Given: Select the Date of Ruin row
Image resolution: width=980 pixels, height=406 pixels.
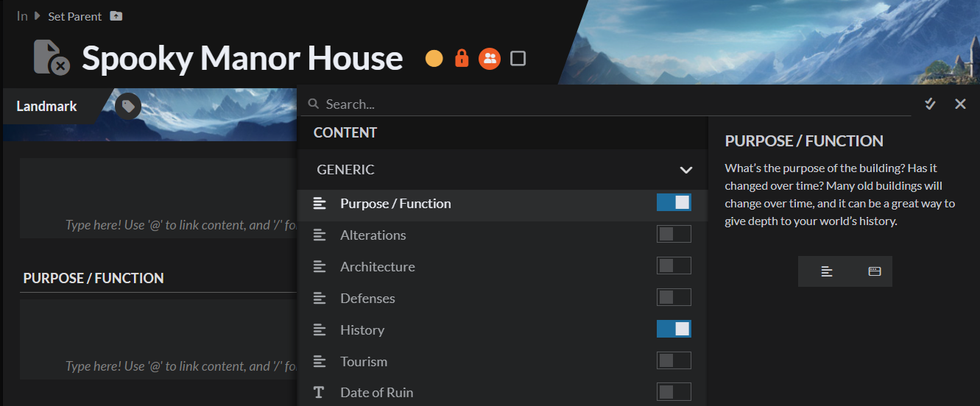Looking at the screenshot, I should click(x=502, y=393).
